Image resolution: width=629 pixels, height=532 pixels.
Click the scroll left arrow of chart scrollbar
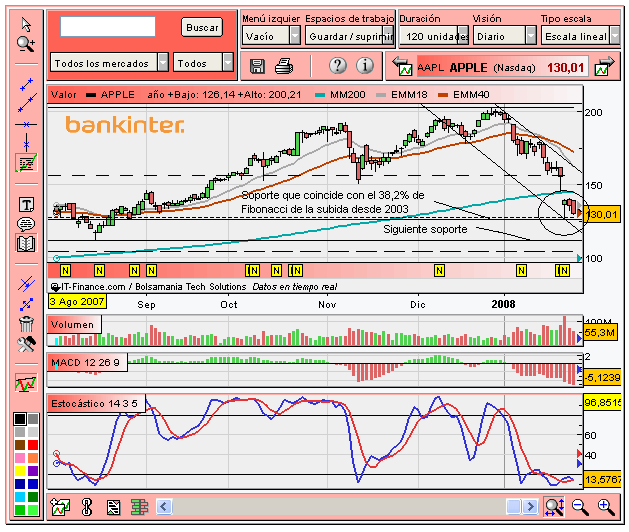164,506
